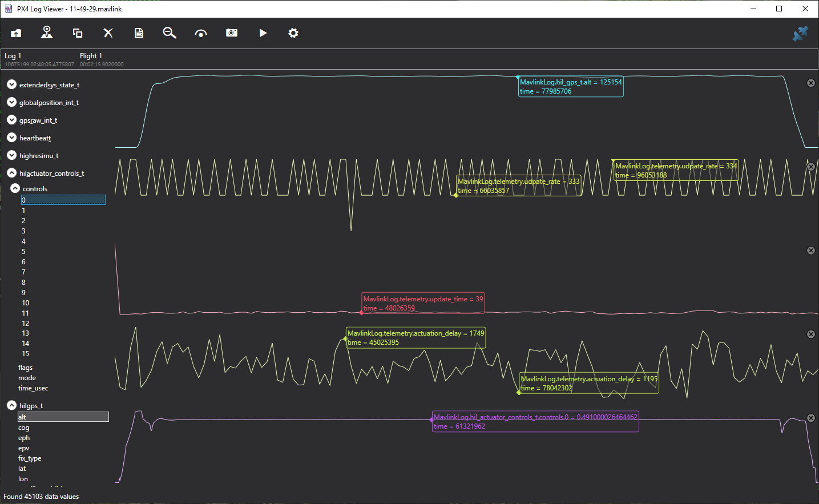Viewport: 819px width, 504px height.
Task: Select the fix_type field under hilgps_t
Action: click(30, 458)
